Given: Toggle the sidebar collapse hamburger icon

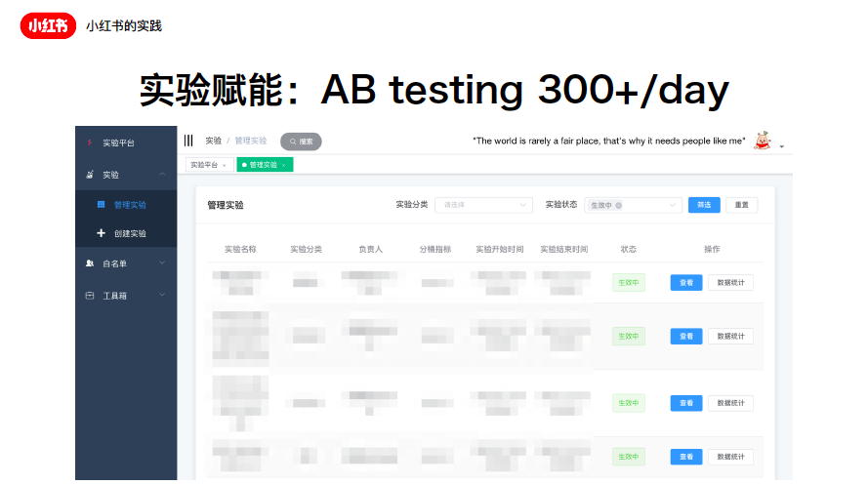Looking at the screenshot, I should pyautogui.click(x=188, y=141).
